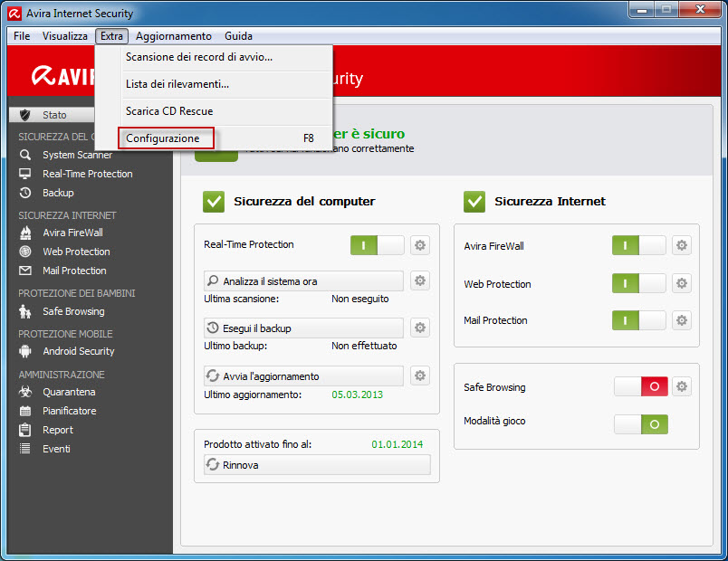The width and height of the screenshot is (728, 561).
Task: Click the gear beside Analizza il sistema ora
Action: [x=420, y=280]
